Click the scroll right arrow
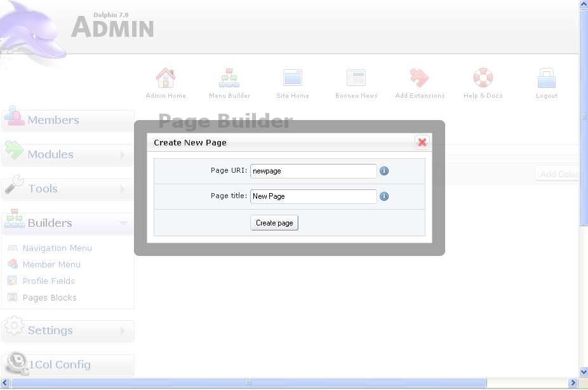Viewport: 588px width, 390px height. pyautogui.click(x=573, y=383)
